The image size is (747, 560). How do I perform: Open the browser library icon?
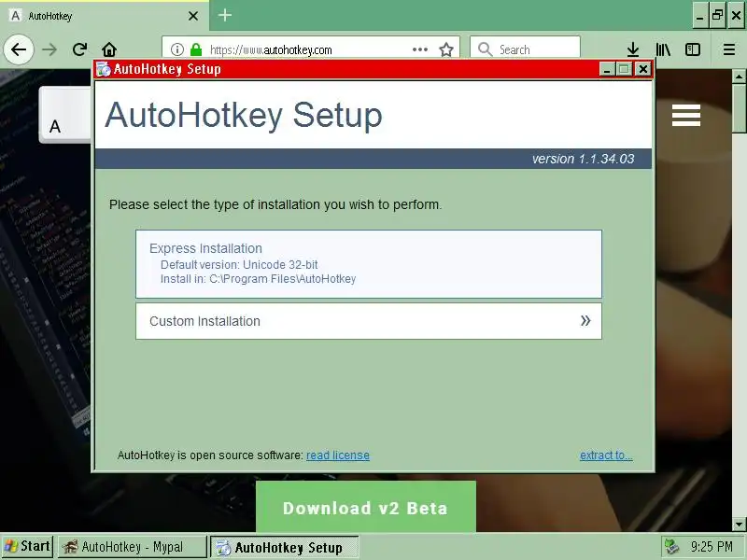(663, 49)
